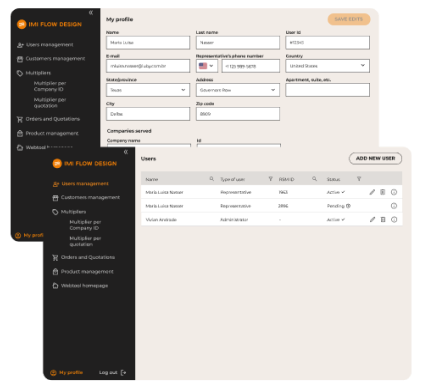Click the Vivian Andrade name cell
Image resolution: width=428 pixels, height=388 pixels.
(161, 220)
